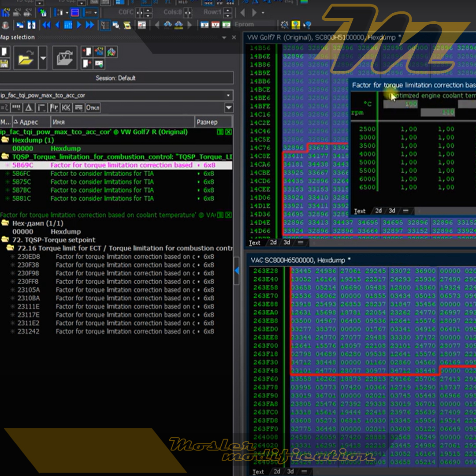This screenshot has width=476, height=476.
Task: Click the Session: Default button
Action: tap(115, 78)
